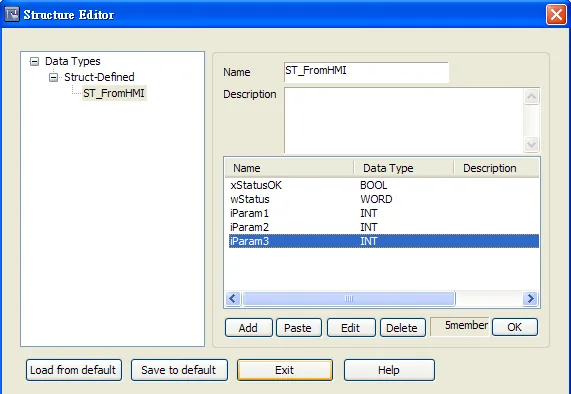Select ST_FromHMI in the tree
The height and width of the screenshot is (394, 571).
[x=114, y=93]
